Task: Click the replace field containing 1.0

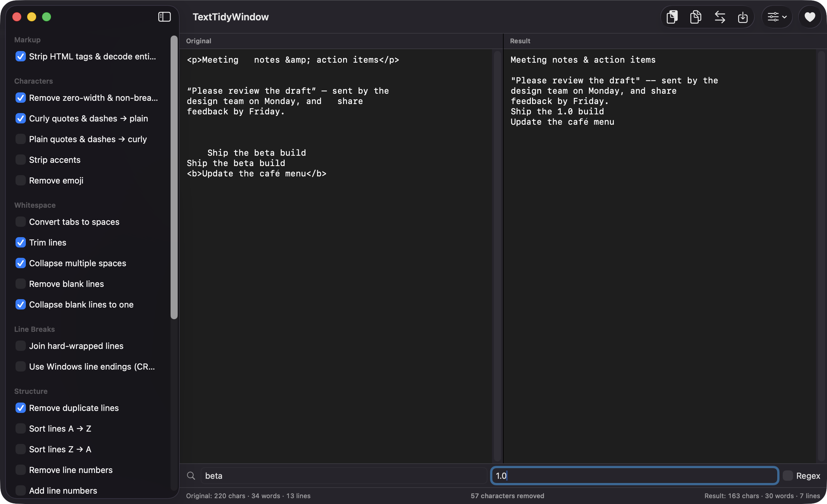Action: click(x=634, y=476)
